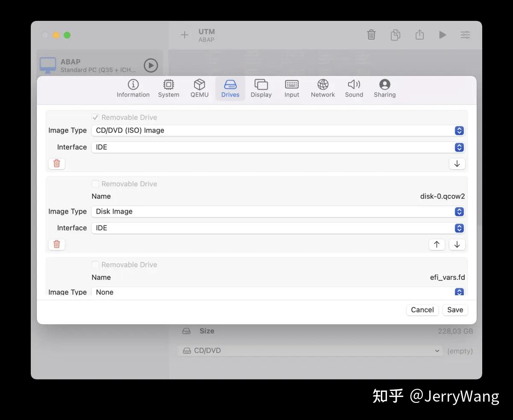513x420 pixels.
Task: Cancel the settings changes
Action: point(422,310)
